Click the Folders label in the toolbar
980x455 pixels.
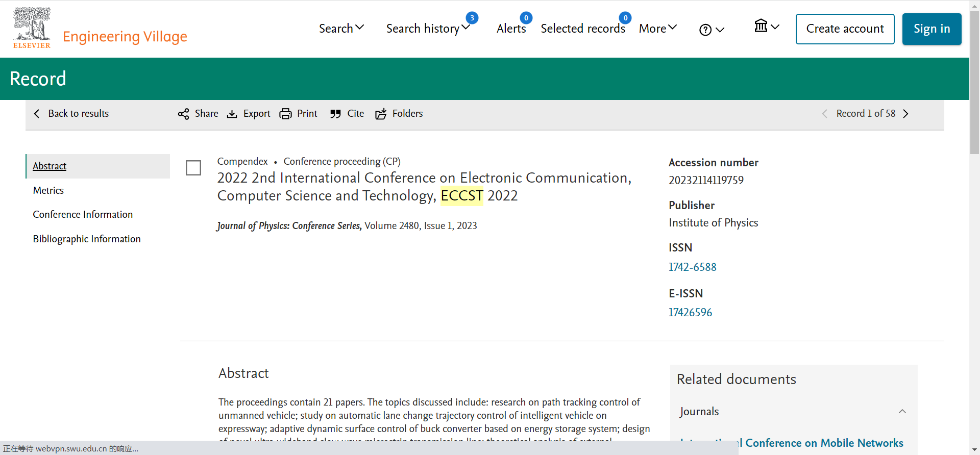408,114
